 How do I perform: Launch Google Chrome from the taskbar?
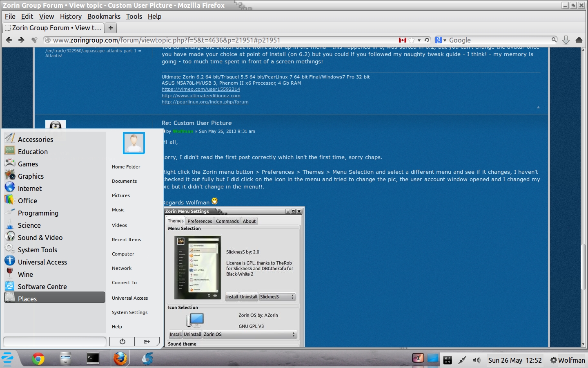(38, 359)
